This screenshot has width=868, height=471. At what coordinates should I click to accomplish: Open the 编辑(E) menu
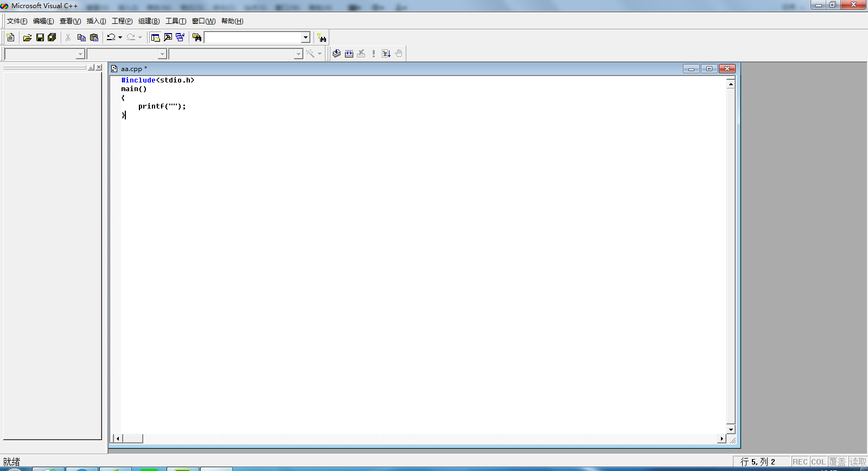(x=43, y=21)
